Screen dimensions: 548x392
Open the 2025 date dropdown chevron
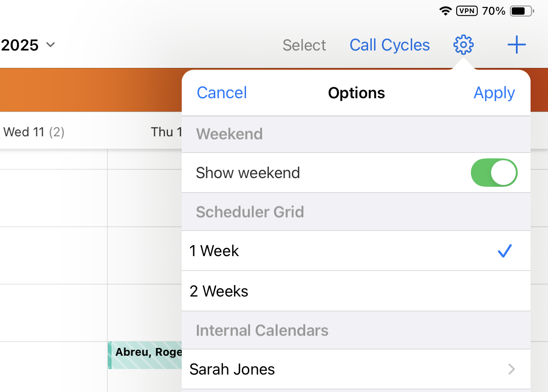[x=50, y=45]
